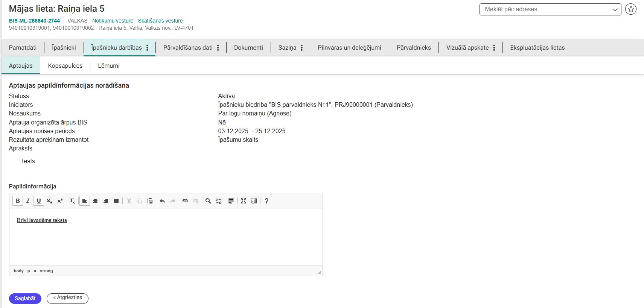Toggle bold formatting in the editor
This screenshot has width=644, height=308.
point(18,201)
